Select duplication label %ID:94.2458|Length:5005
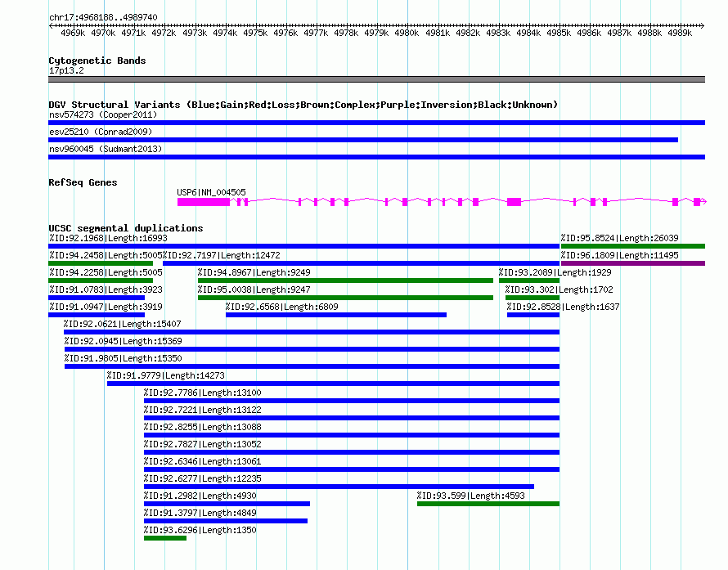This screenshot has width=728, height=570. pyautogui.click(x=106, y=255)
